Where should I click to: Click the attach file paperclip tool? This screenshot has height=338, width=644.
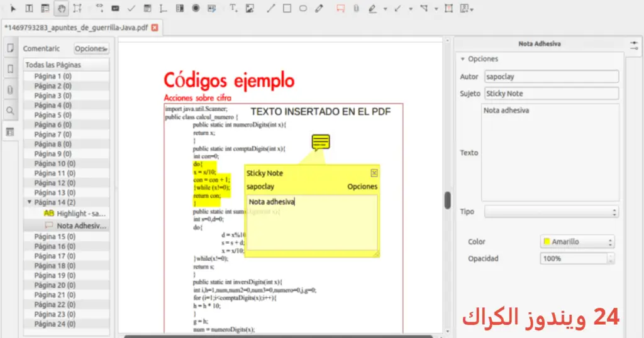coord(356,8)
